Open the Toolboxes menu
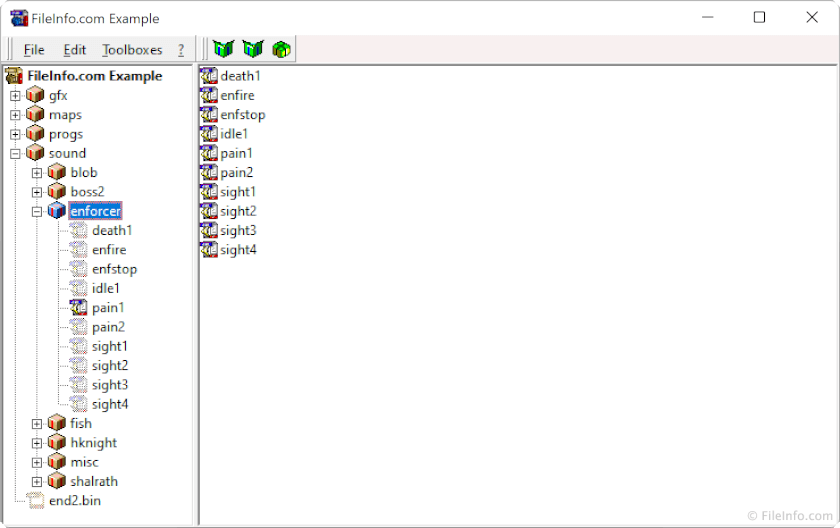This screenshot has width=840, height=528. tap(132, 50)
